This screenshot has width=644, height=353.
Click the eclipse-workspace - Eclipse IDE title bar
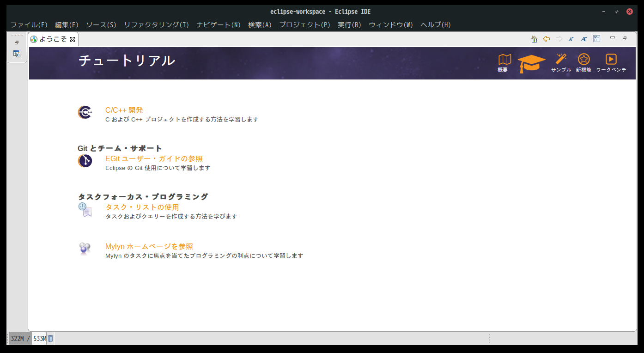321,12
